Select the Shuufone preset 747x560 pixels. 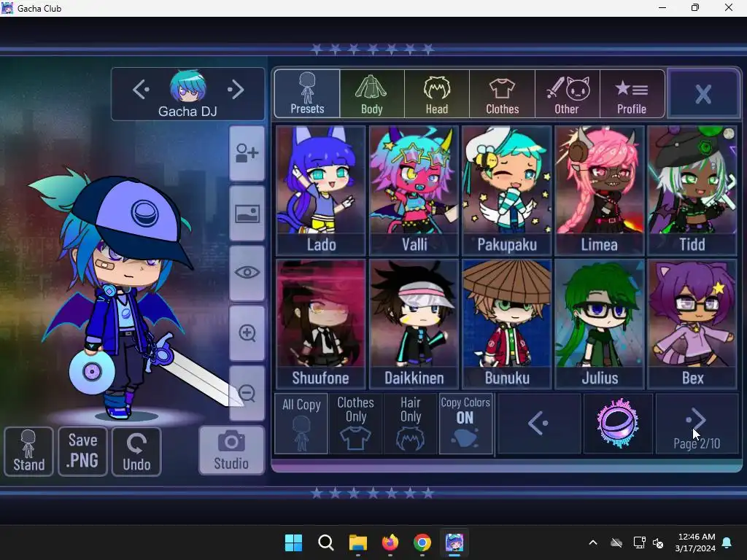coord(321,324)
